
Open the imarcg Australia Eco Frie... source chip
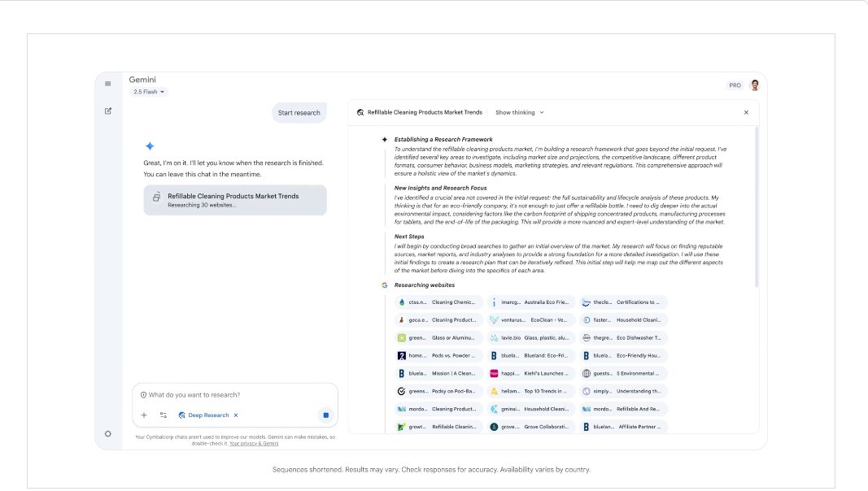[531, 302]
